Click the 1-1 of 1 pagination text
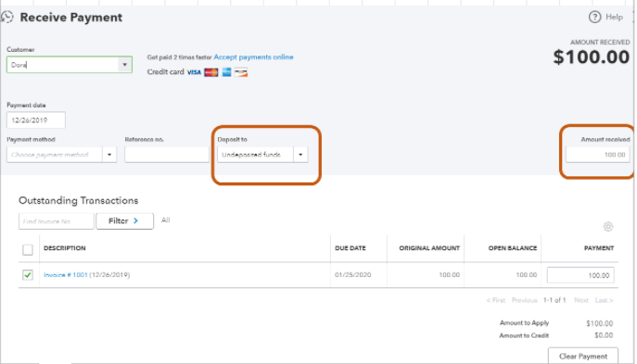The height and width of the screenshot is (364, 637). (x=554, y=300)
